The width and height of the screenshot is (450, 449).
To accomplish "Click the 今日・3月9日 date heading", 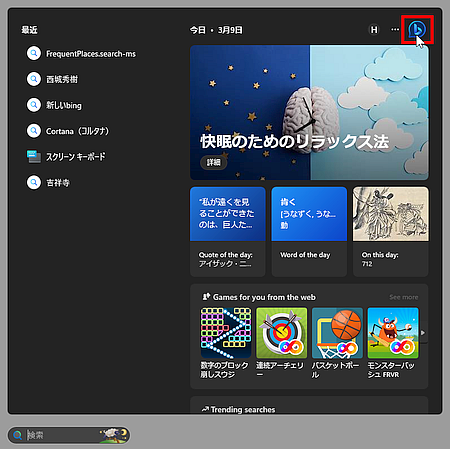I will [x=216, y=30].
